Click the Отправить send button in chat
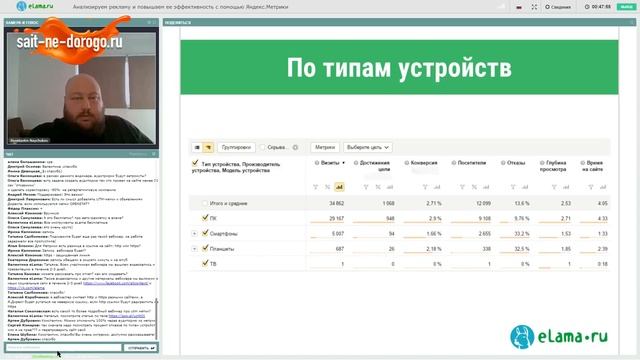Screen dimensions: 640x360 click(140, 348)
